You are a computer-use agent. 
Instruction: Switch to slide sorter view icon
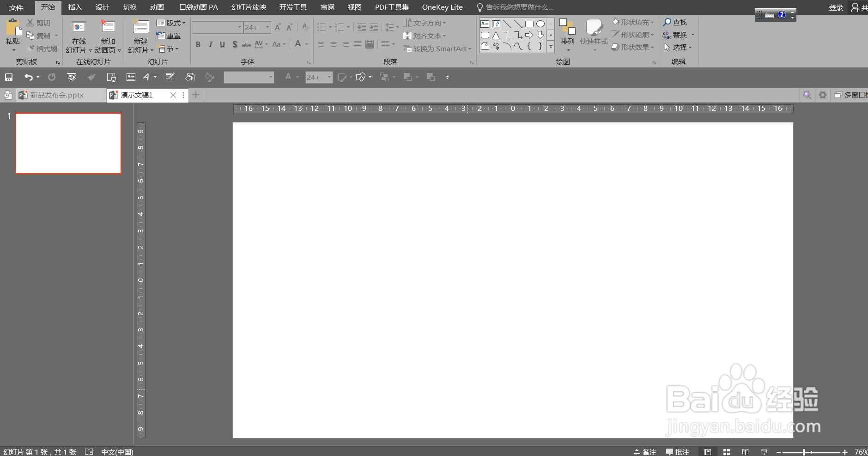coord(727,452)
